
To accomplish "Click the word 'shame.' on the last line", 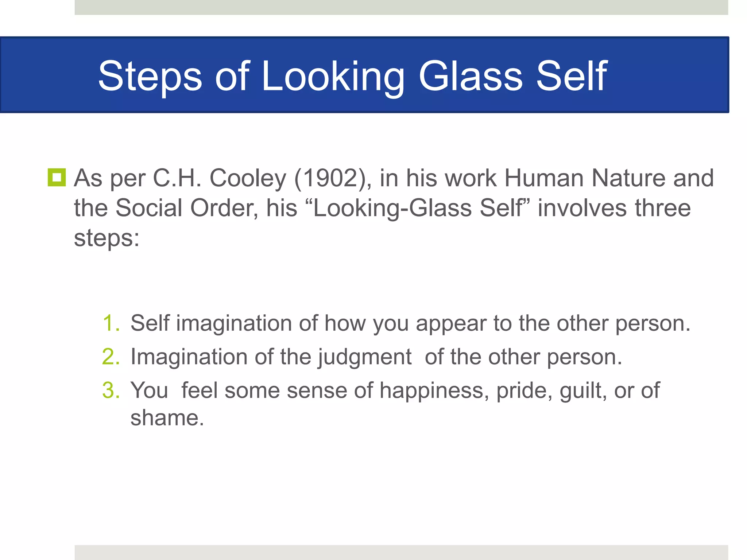I will coord(167,418).
